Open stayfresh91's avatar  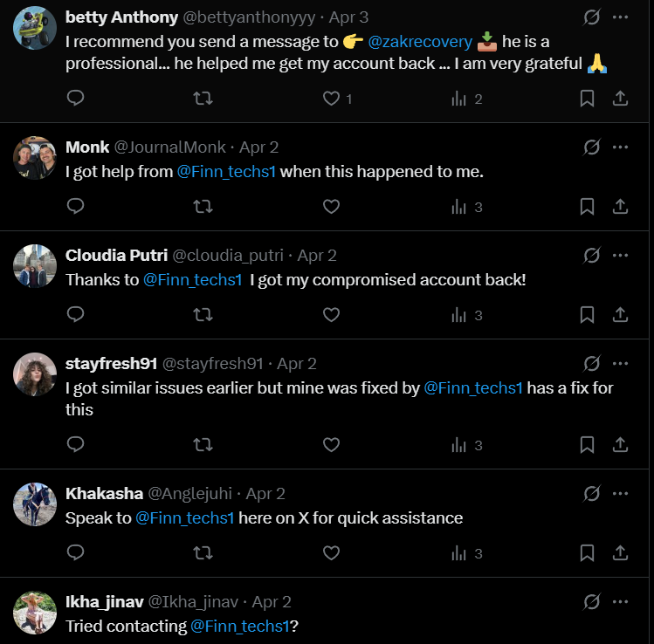coord(35,374)
